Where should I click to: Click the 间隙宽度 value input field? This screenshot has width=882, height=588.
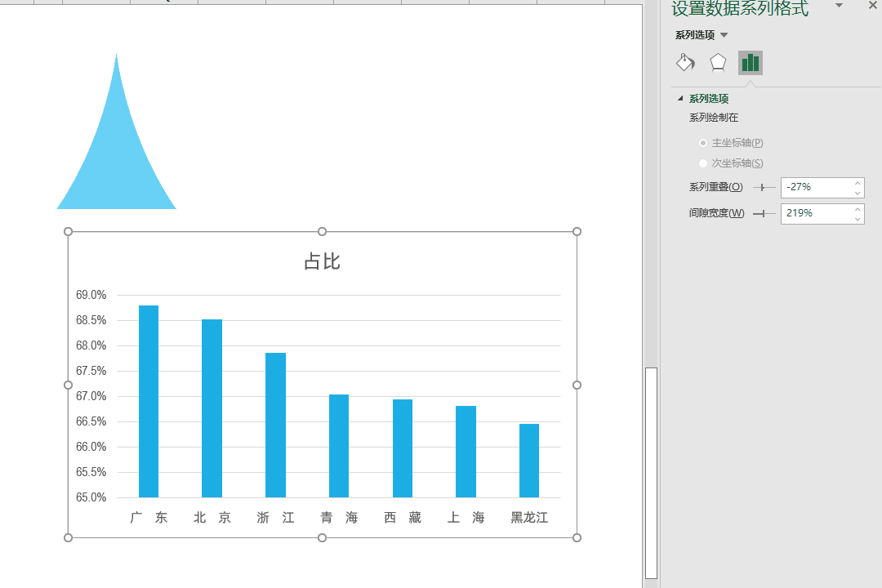coord(816,214)
